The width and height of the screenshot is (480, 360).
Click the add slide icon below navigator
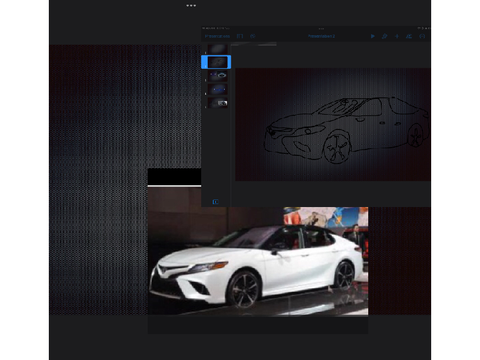point(216,202)
